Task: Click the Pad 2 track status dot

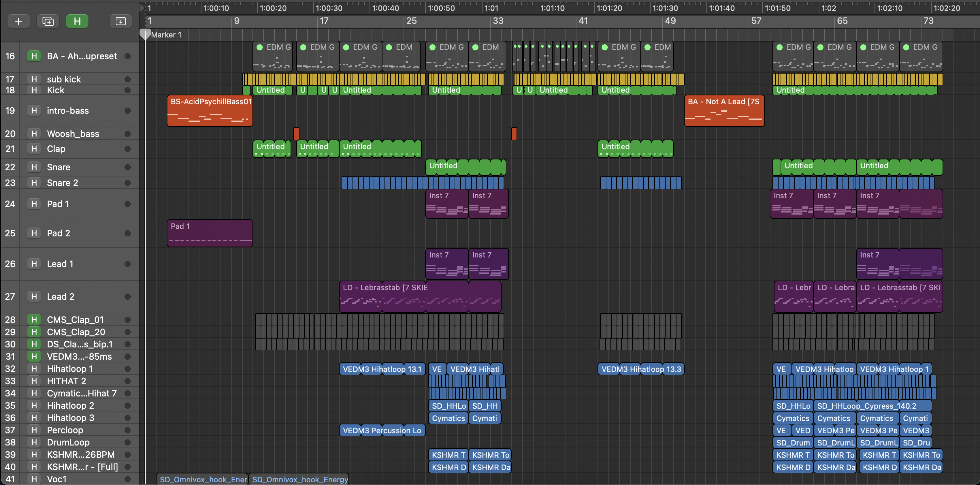Action: tap(128, 233)
